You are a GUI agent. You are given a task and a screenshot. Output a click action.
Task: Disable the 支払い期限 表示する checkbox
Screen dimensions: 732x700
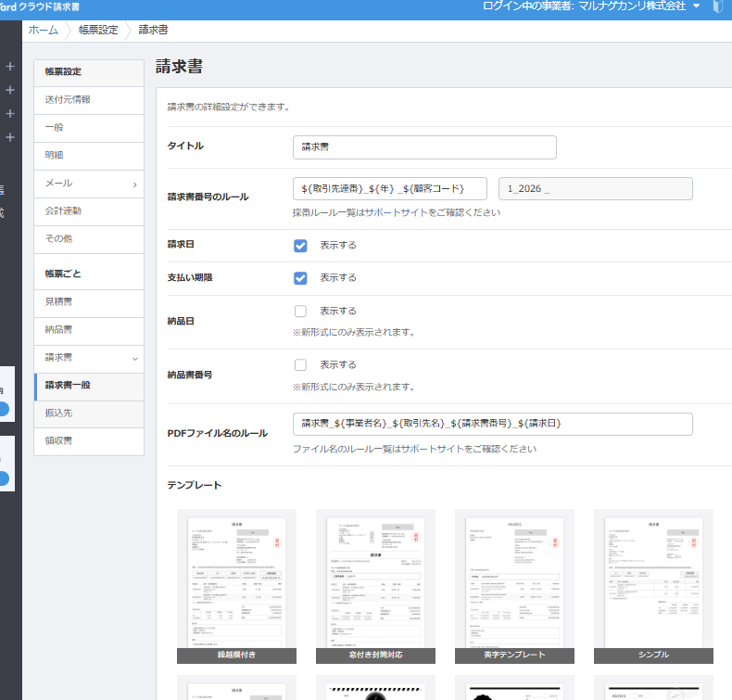300,278
